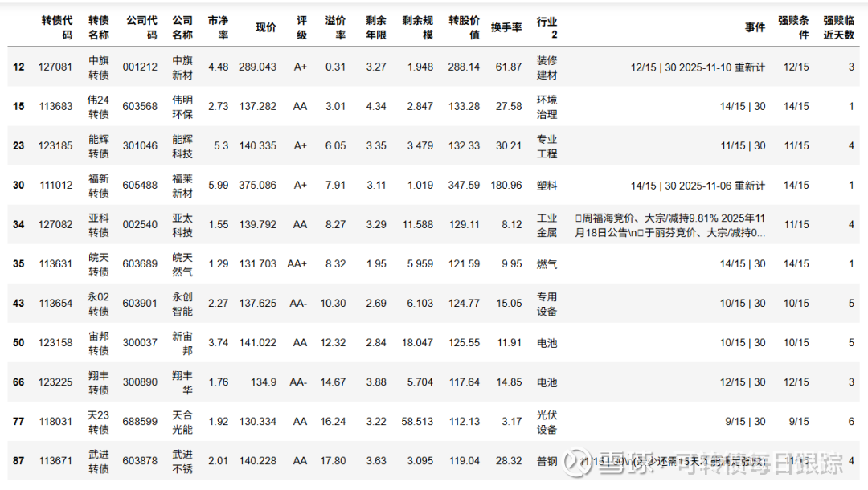Click company code 002540
868x490 pixels.
point(140,225)
